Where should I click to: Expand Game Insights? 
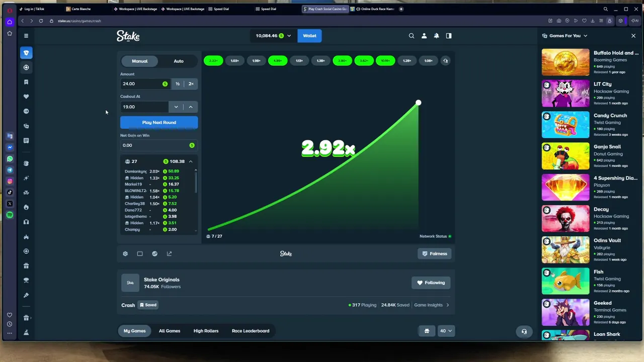click(431, 305)
